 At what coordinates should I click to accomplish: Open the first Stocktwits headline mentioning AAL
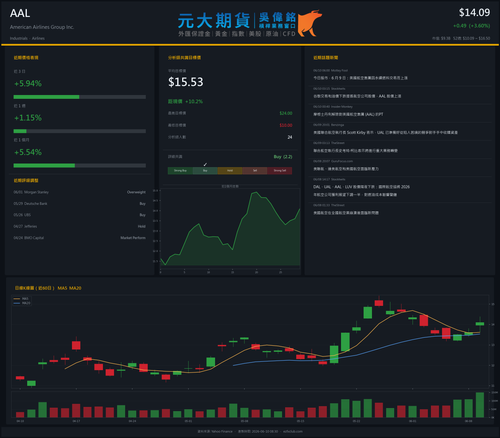pyautogui.click(x=357, y=96)
